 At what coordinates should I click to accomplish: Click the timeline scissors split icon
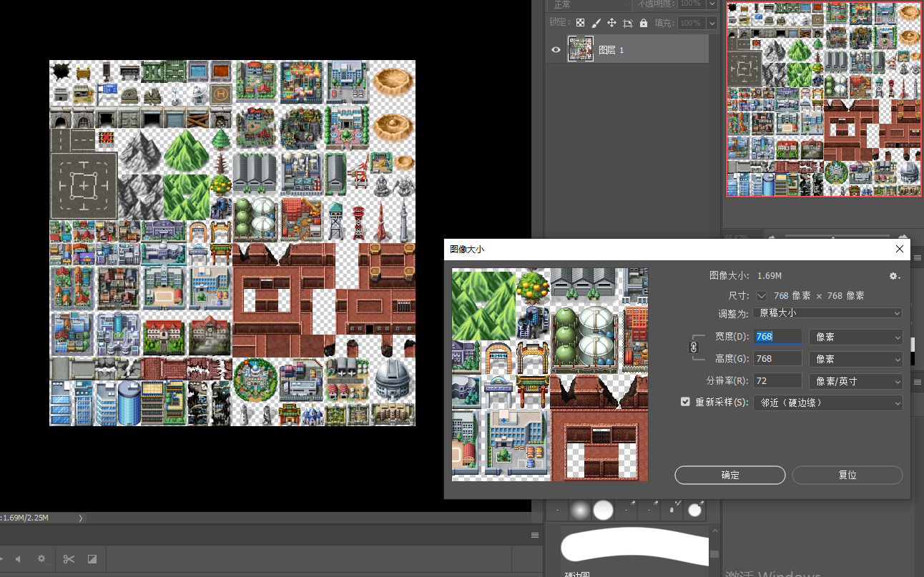(69, 558)
